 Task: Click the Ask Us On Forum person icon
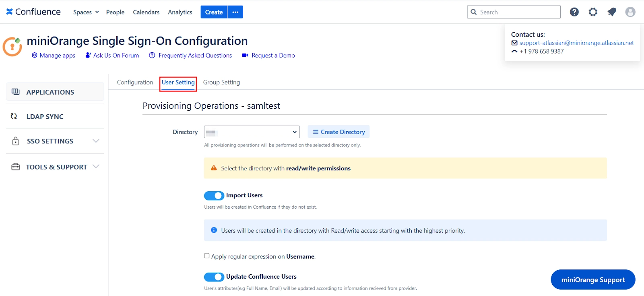coord(88,55)
